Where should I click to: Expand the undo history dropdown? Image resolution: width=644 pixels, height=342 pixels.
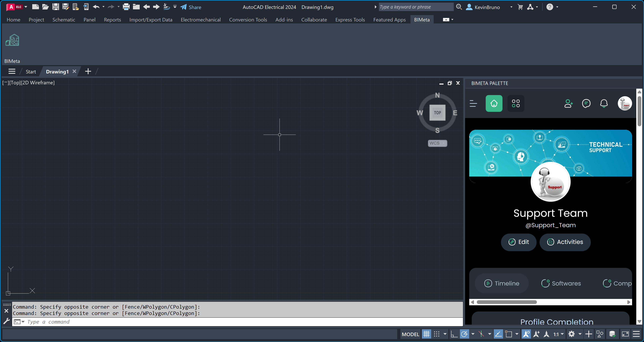coord(103,7)
